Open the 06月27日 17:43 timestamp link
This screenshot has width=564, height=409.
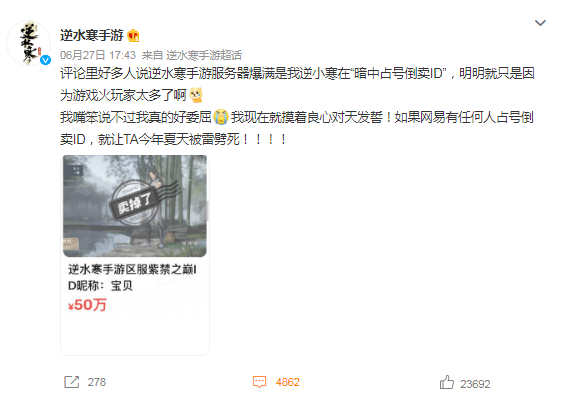[x=98, y=55]
